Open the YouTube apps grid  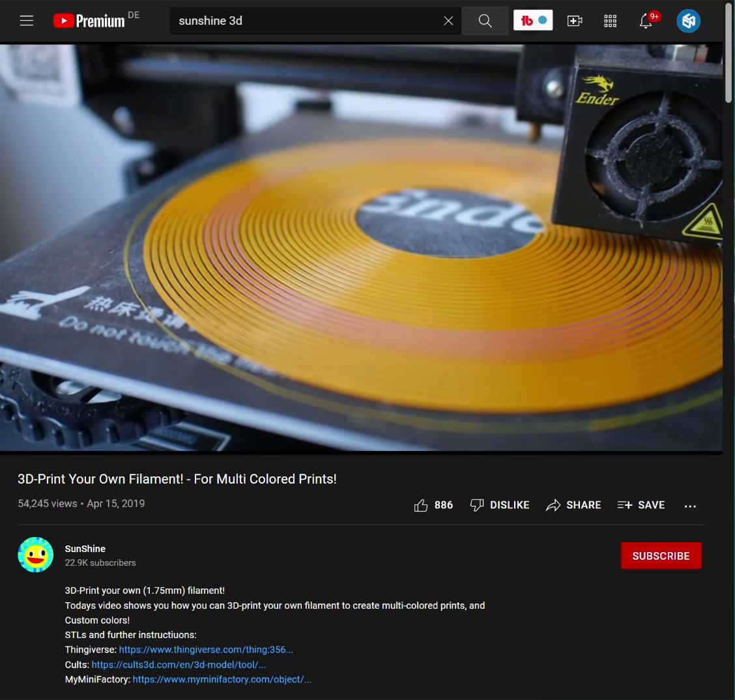[611, 21]
